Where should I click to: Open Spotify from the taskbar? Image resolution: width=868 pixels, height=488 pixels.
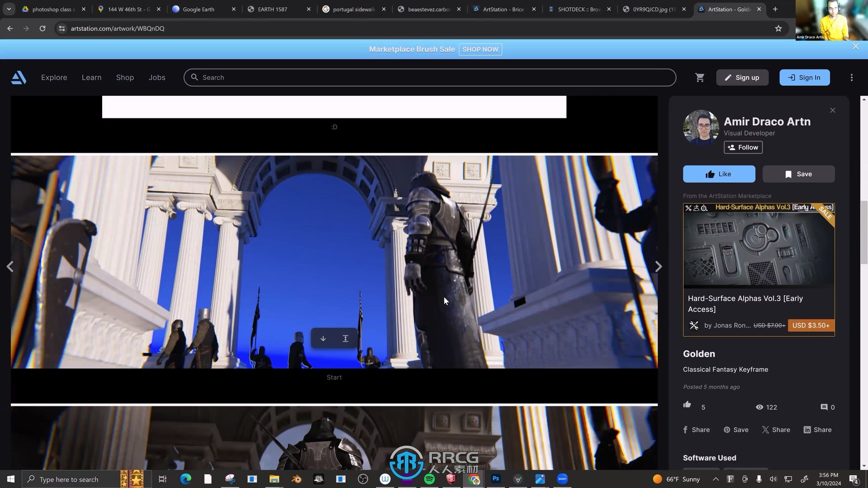pos(429,479)
